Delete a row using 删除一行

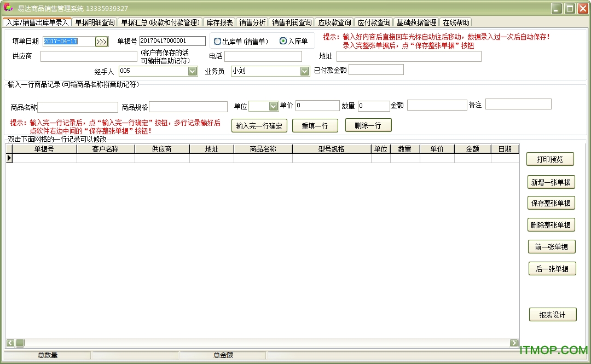[x=368, y=125]
